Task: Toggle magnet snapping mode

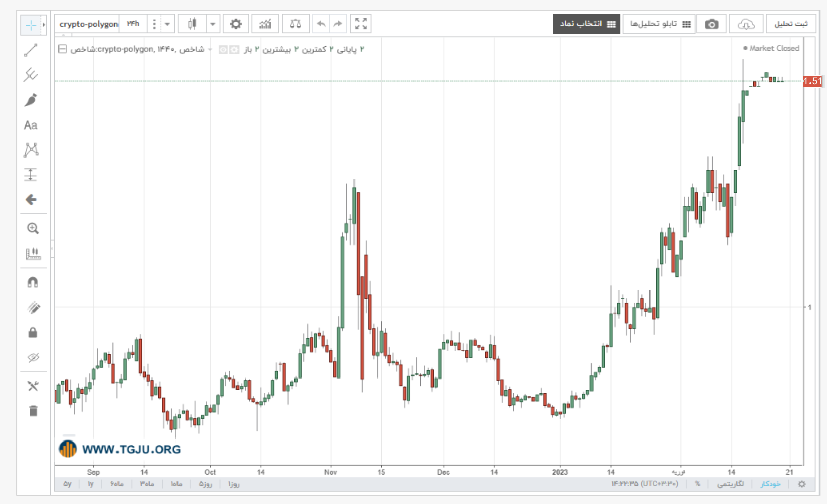Action: coord(33,282)
